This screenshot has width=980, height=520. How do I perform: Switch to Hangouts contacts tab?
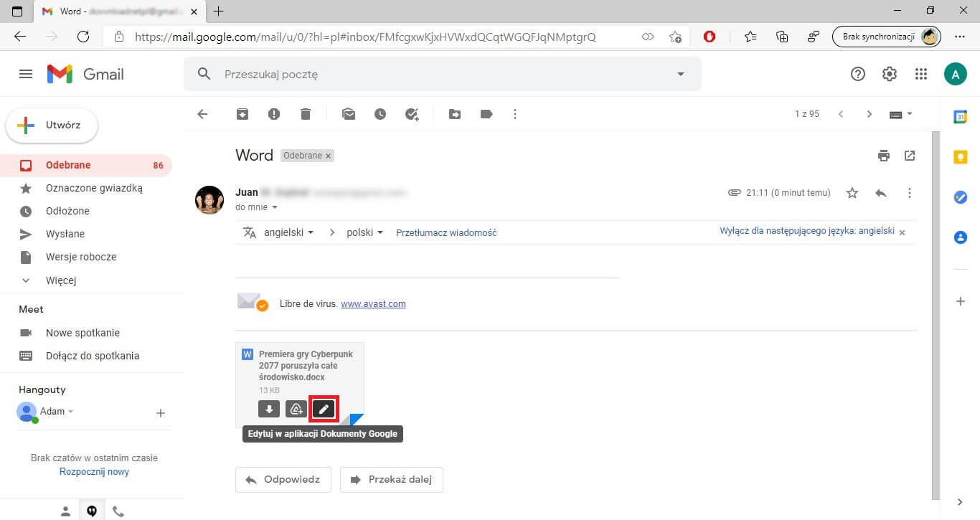click(65, 511)
